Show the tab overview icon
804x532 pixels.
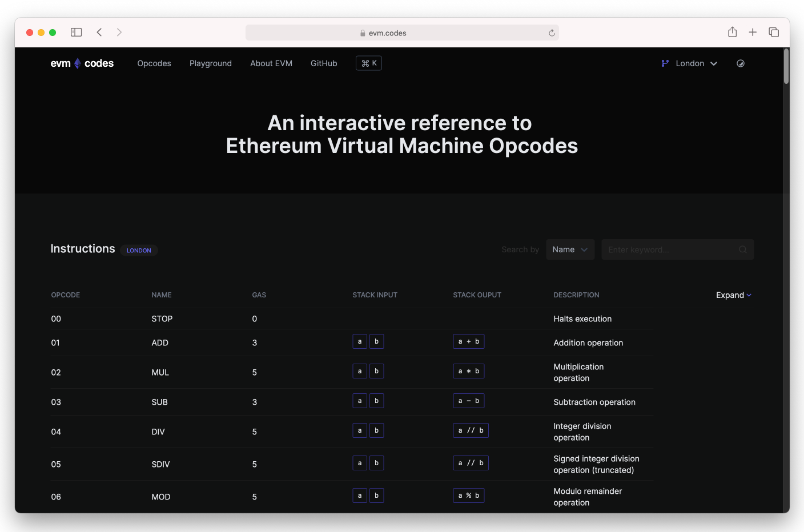774,33
